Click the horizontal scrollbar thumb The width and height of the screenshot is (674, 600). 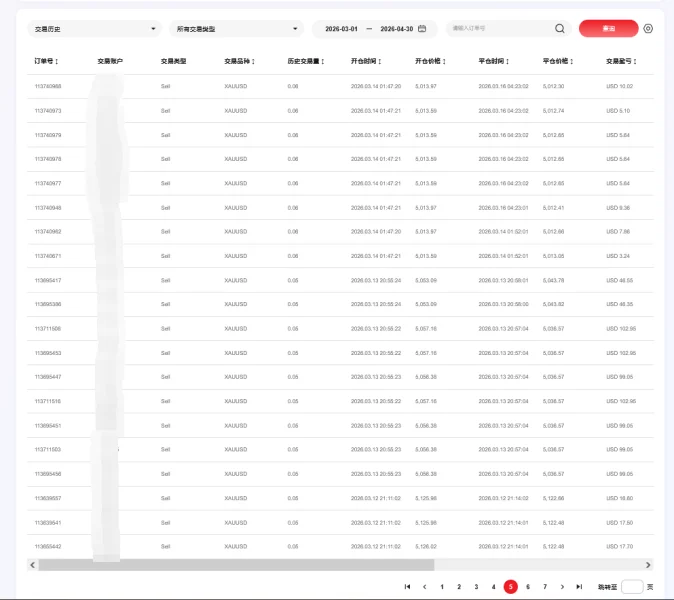click(236, 565)
